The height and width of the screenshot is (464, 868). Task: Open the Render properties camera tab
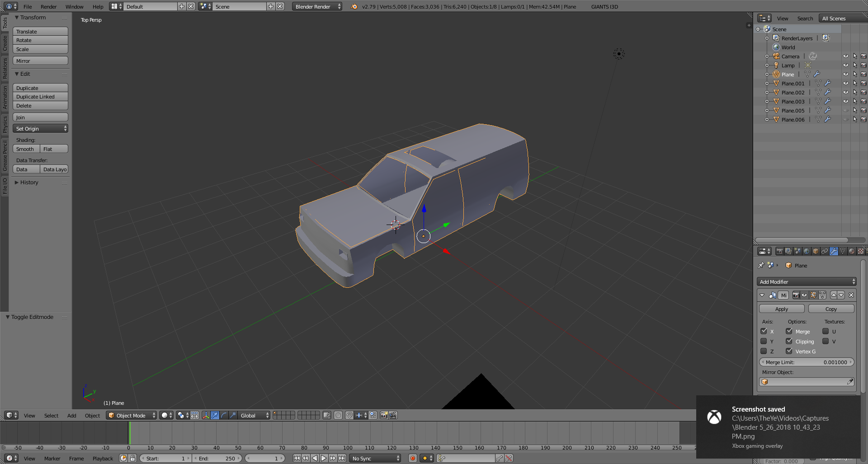779,251
